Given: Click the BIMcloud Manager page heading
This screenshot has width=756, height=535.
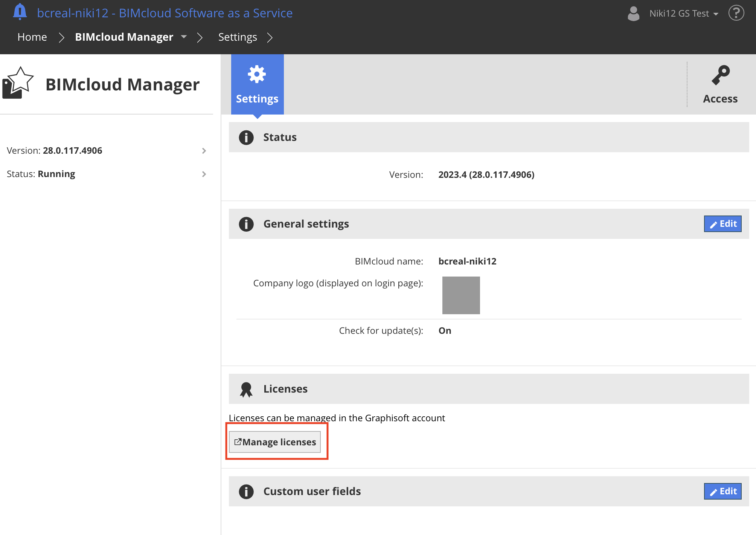Looking at the screenshot, I should tap(122, 84).
